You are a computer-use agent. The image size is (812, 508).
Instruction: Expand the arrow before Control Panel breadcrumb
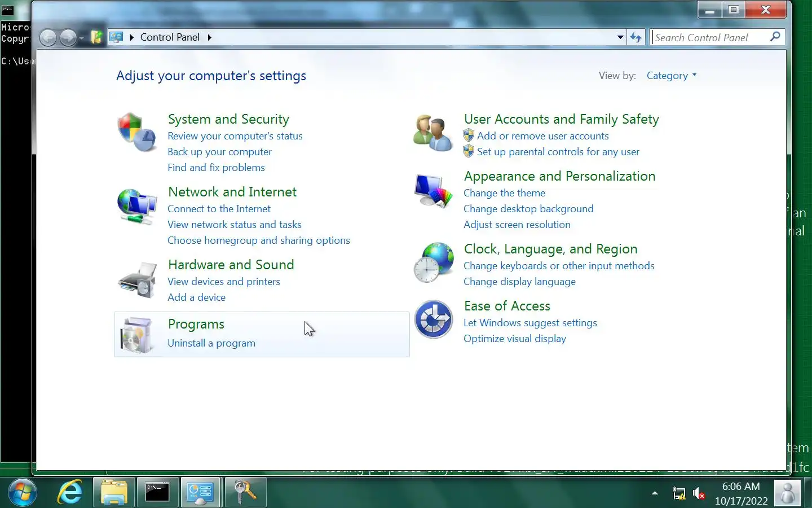131,37
